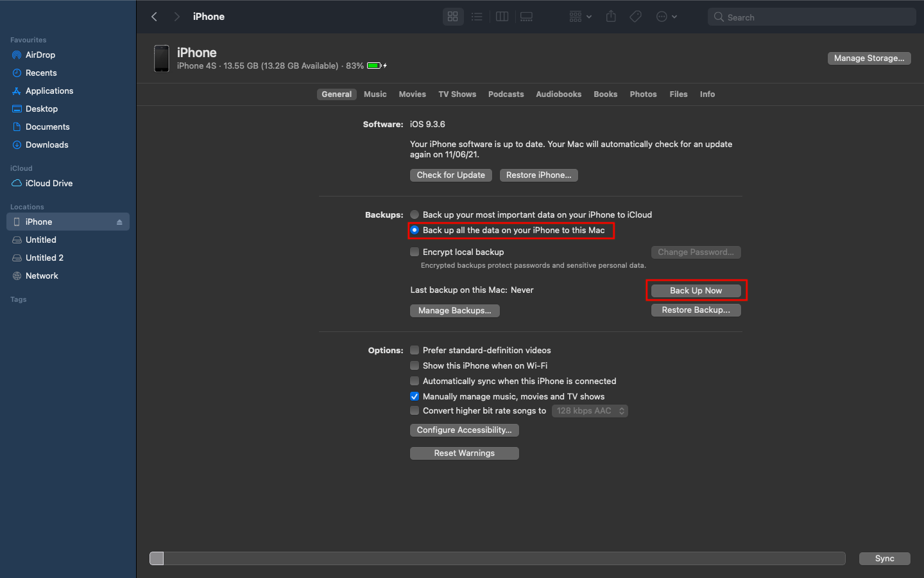
Task: Click the iPhone device icon in header
Action: pos(162,58)
